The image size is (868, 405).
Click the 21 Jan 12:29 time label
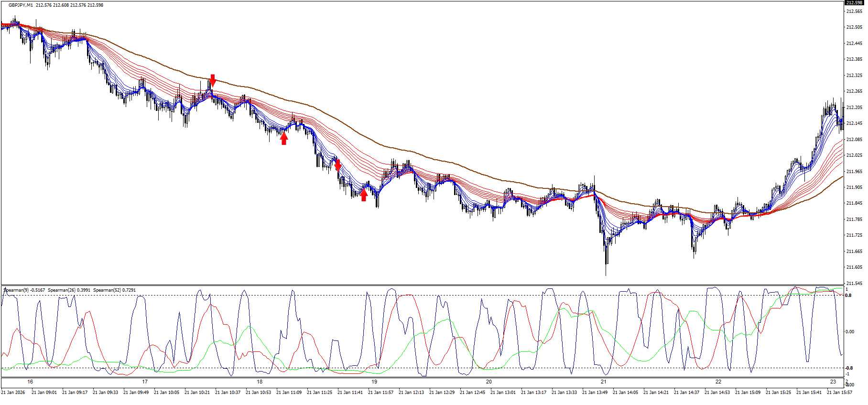point(442,393)
